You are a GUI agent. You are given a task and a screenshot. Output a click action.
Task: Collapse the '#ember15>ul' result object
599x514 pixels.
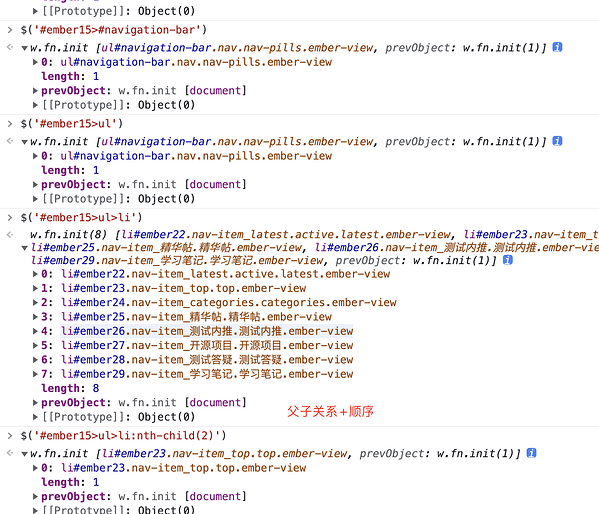(x=24, y=142)
